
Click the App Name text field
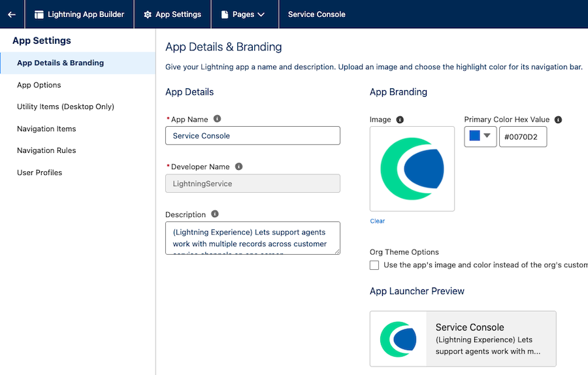click(x=253, y=136)
